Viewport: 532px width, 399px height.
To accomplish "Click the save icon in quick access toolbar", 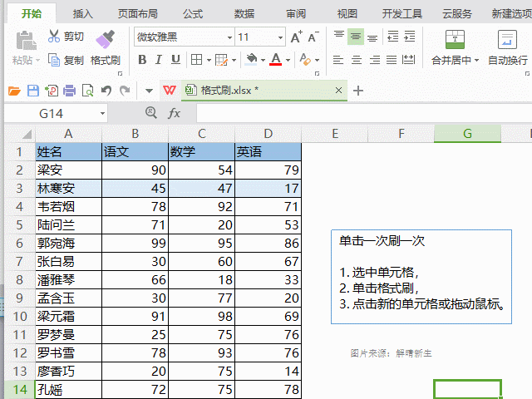I will pyautogui.click(x=32, y=91).
